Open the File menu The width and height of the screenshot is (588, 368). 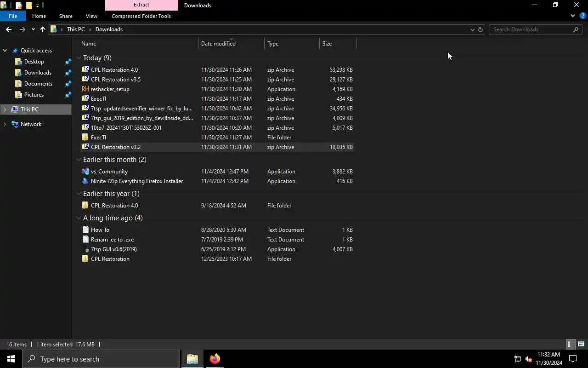point(13,16)
